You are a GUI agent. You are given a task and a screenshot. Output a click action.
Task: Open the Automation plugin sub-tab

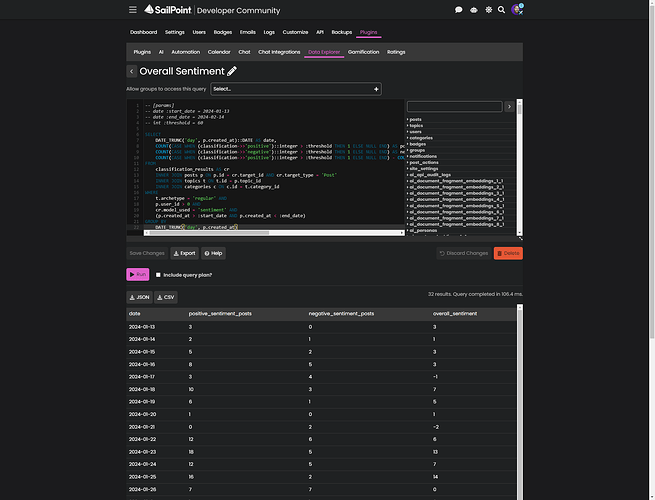pos(185,52)
